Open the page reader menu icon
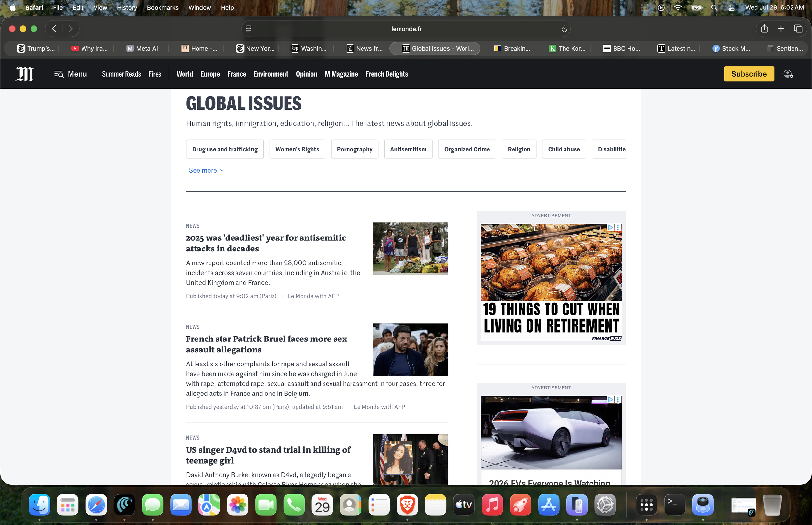The image size is (812, 525). click(248, 29)
